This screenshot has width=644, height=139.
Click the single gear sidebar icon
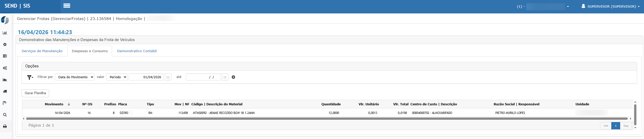5,45
